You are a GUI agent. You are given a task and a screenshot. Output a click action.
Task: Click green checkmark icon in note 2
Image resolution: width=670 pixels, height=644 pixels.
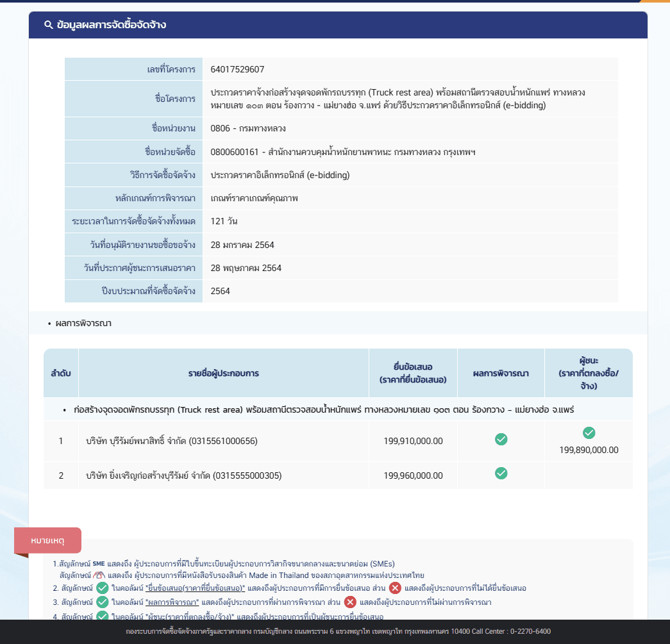tap(102, 588)
